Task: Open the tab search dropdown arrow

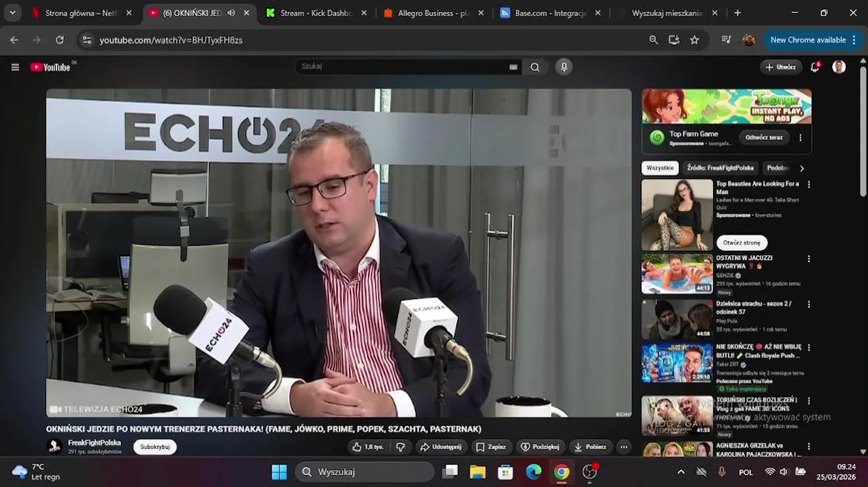Action: point(12,13)
